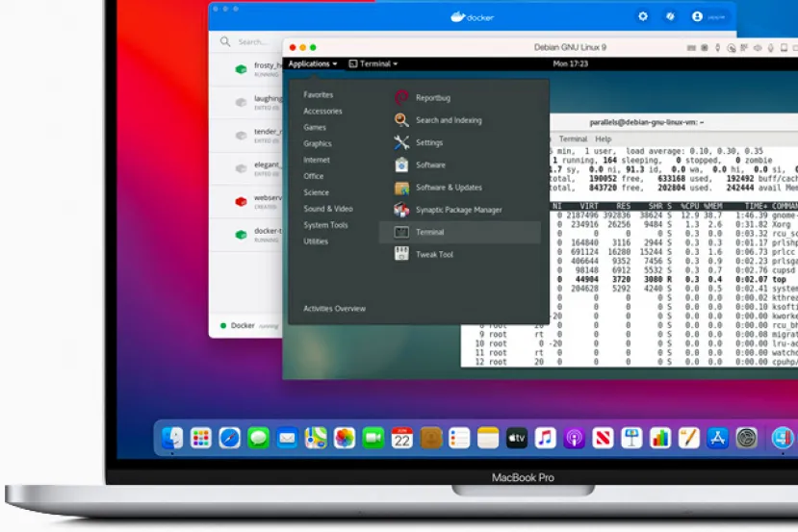Select the Favorites category

[318, 94]
